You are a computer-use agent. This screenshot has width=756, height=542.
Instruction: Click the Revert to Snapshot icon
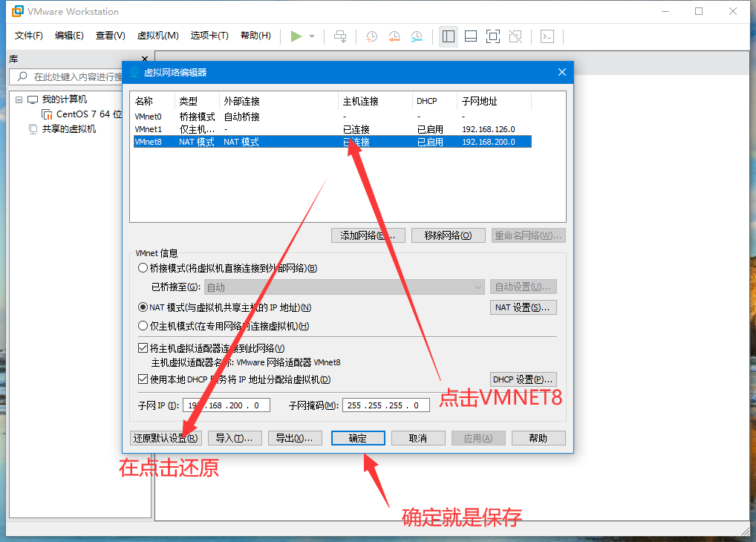click(x=394, y=36)
